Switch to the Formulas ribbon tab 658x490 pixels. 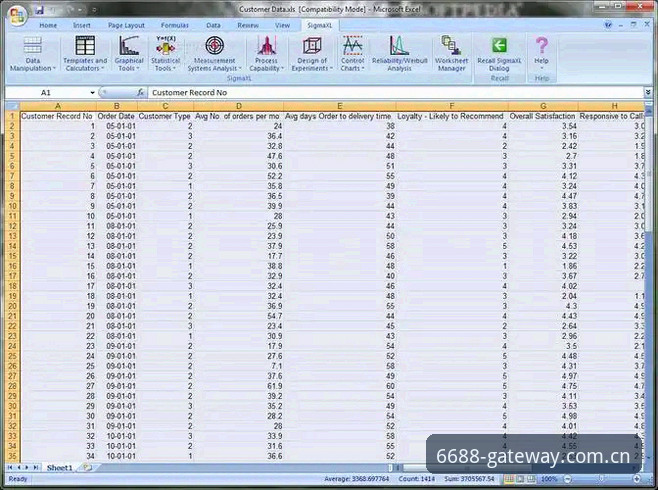coord(175,26)
